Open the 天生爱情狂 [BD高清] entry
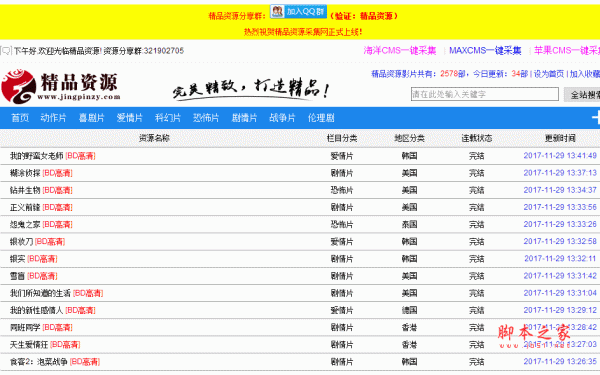Viewport: 600px width, 375px height. [45, 345]
